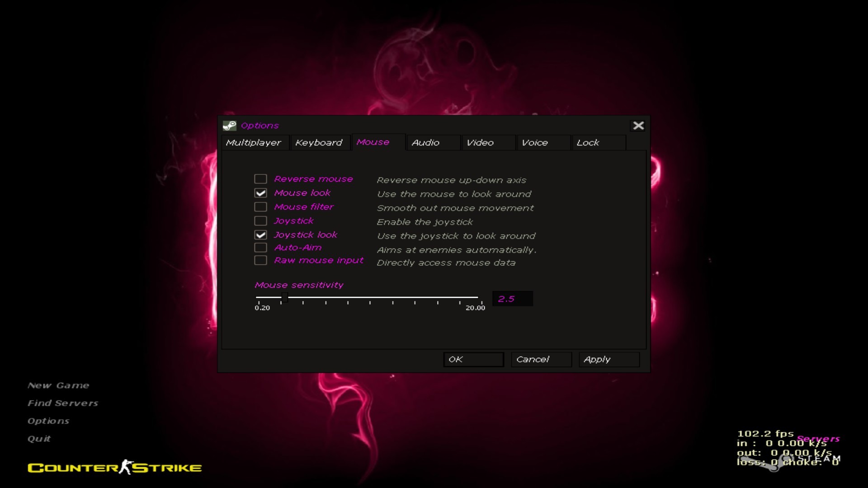Switch to the Multiplayer tab
Screen dimensions: 868x488
pyautogui.click(x=254, y=143)
